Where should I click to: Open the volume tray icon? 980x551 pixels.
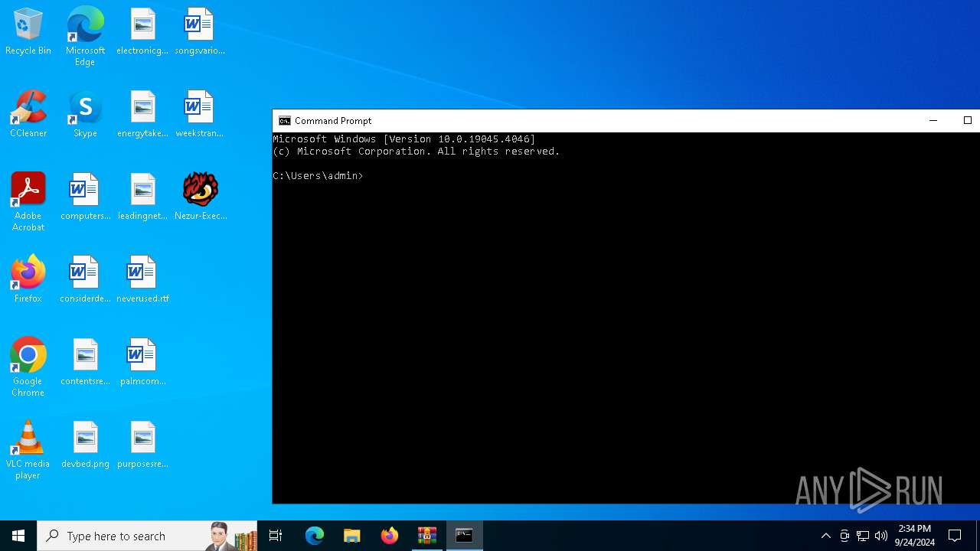tap(881, 536)
